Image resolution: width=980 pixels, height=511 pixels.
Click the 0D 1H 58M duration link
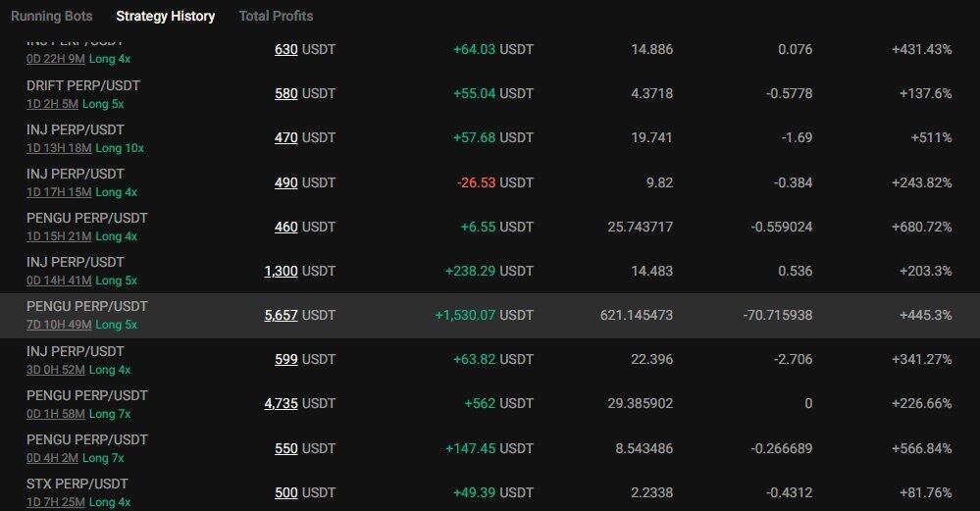pos(56,414)
